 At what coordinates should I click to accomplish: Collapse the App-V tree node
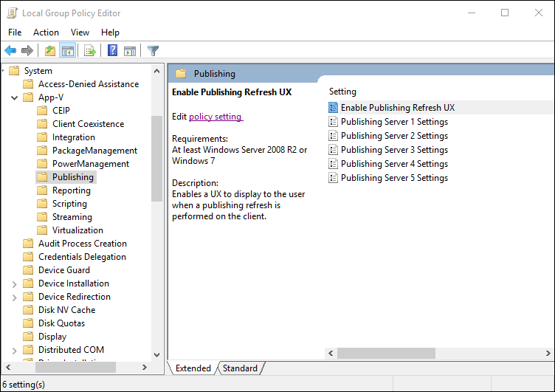tap(15, 97)
